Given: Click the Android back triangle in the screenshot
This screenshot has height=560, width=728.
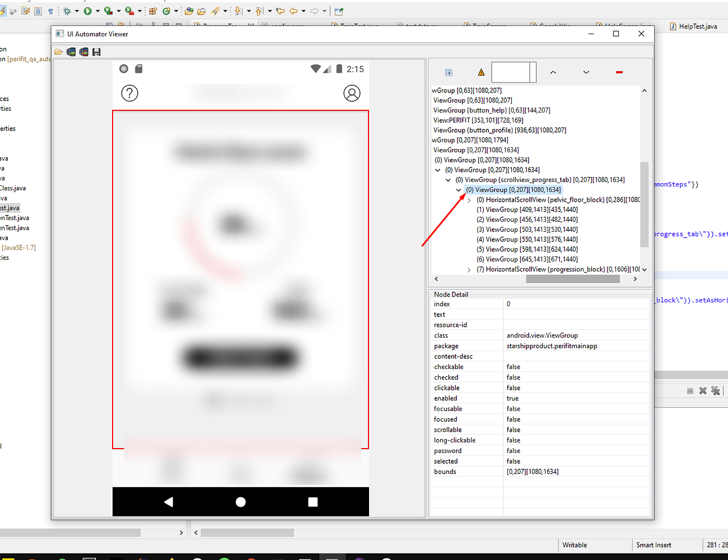Looking at the screenshot, I should (x=169, y=502).
